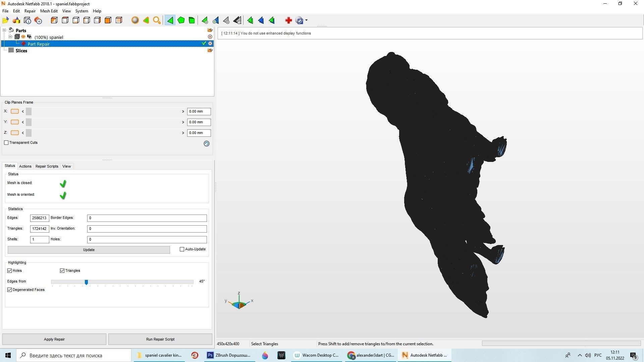The image size is (644, 362).
Task: Click the reset clip planes circular icon
Action: point(207,143)
